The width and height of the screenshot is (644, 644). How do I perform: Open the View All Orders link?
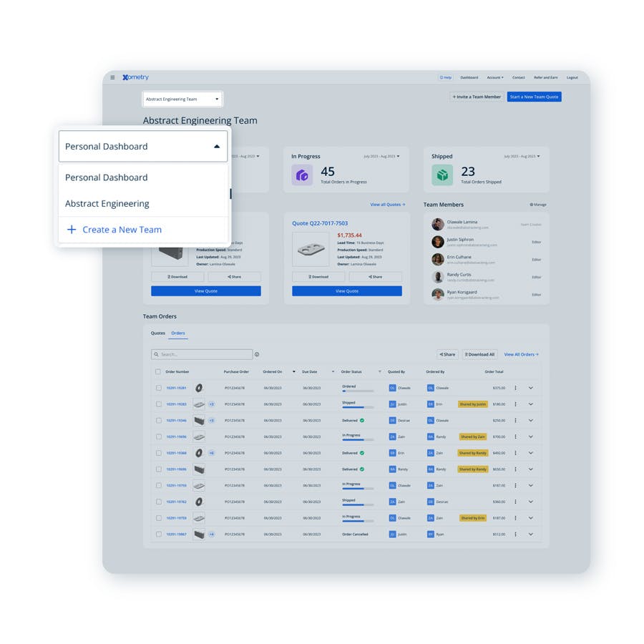point(521,354)
